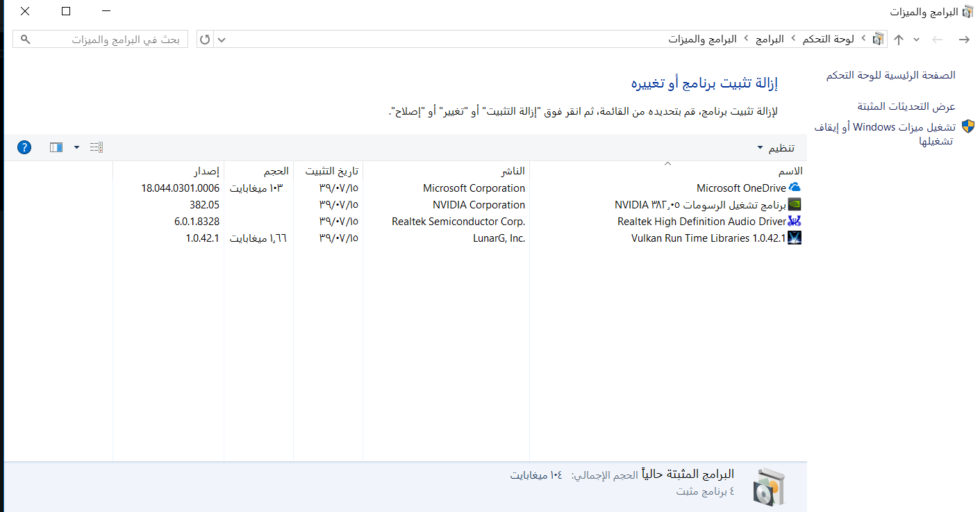The width and height of the screenshot is (980, 512).
Task: Click the search magnifier icon
Action: (x=26, y=39)
